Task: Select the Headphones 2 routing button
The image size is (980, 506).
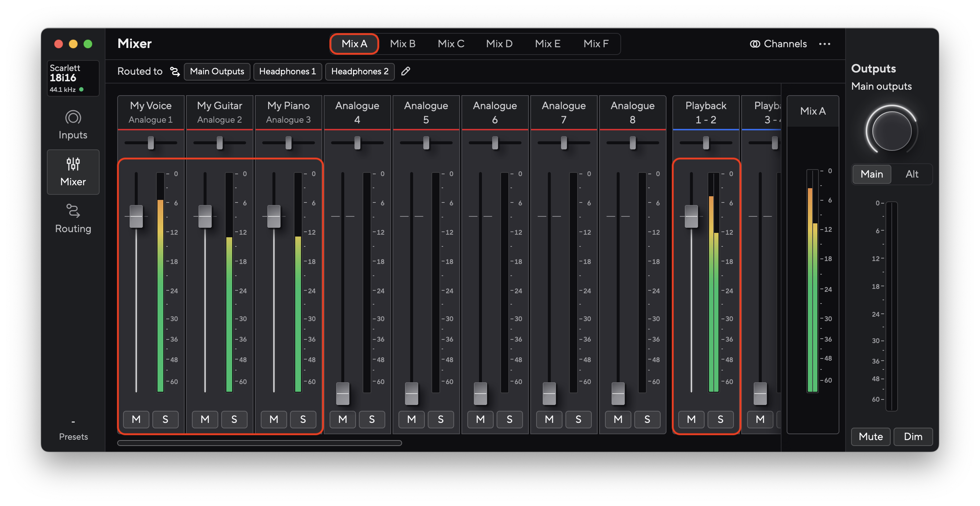Action: (x=359, y=71)
